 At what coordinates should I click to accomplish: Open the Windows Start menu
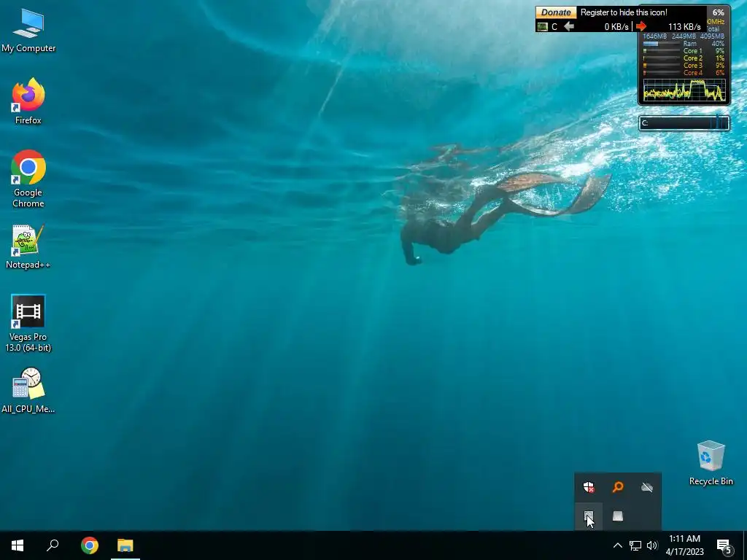(18, 545)
